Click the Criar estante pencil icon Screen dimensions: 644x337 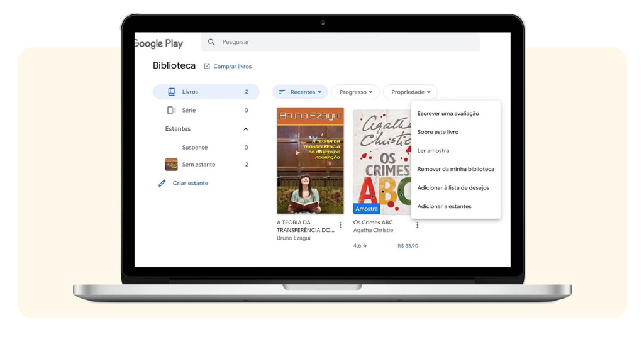tap(162, 183)
